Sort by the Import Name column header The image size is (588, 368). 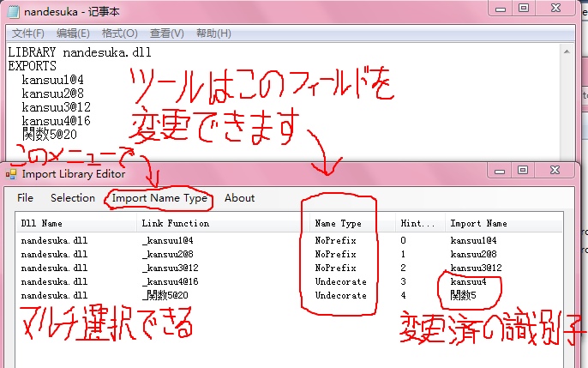(504, 223)
